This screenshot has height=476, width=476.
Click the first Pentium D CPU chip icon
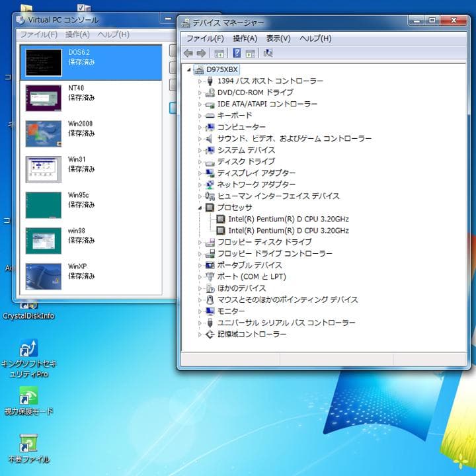(x=221, y=219)
